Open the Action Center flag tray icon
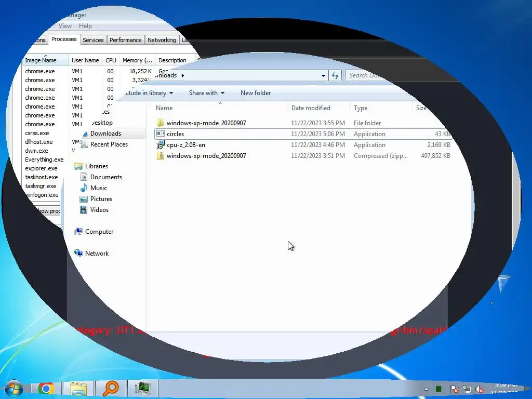The image size is (532, 399). click(454, 389)
